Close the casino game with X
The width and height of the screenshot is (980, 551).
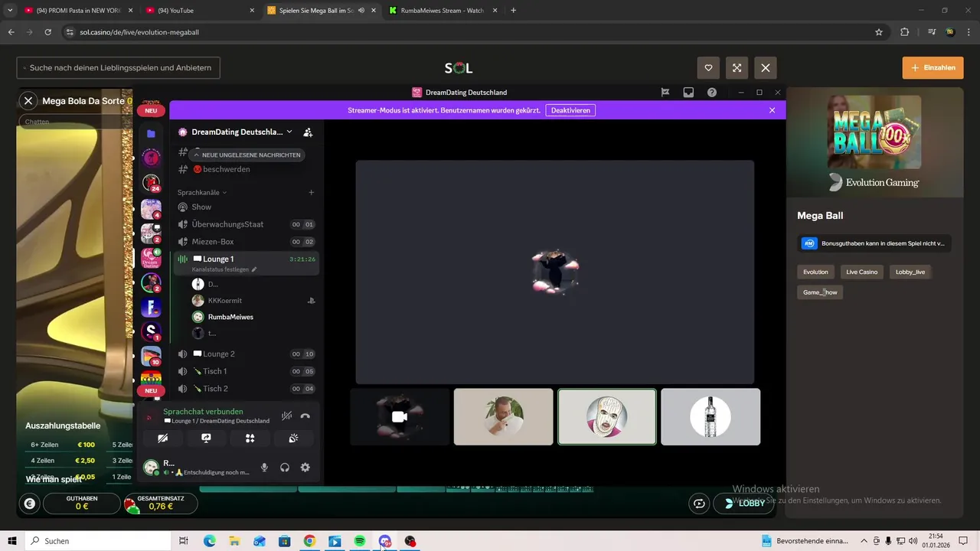pyautogui.click(x=766, y=67)
